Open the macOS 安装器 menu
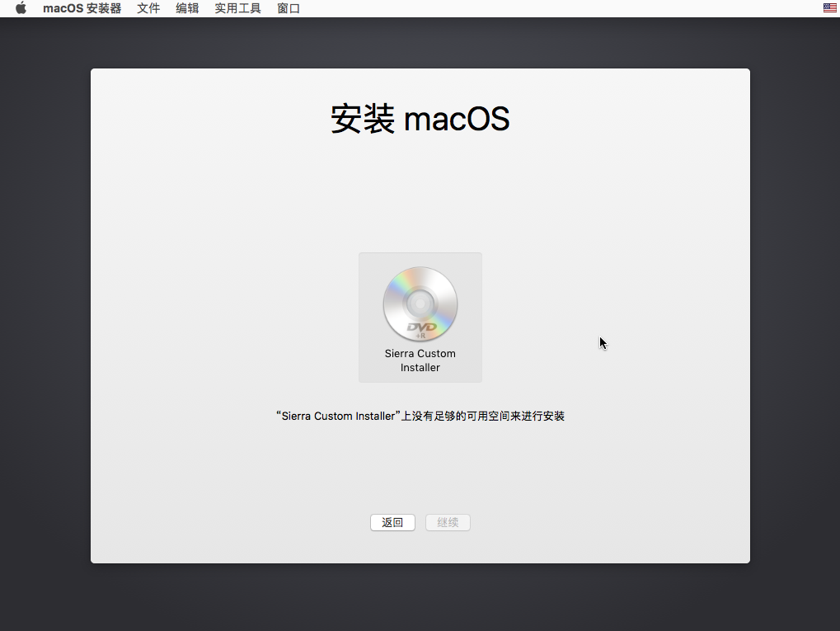Screen dimensions: 840x631 (82, 8)
